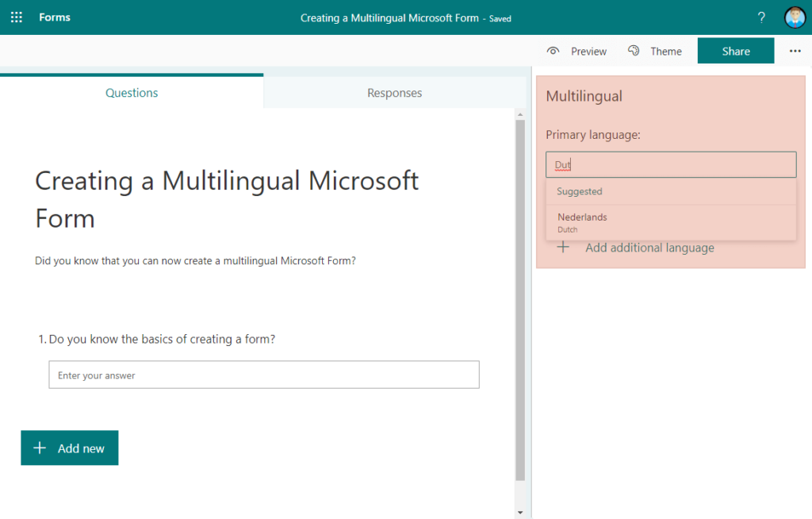The width and height of the screenshot is (812, 519).
Task: Open the app launcher waffle icon
Action: [17, 17]
